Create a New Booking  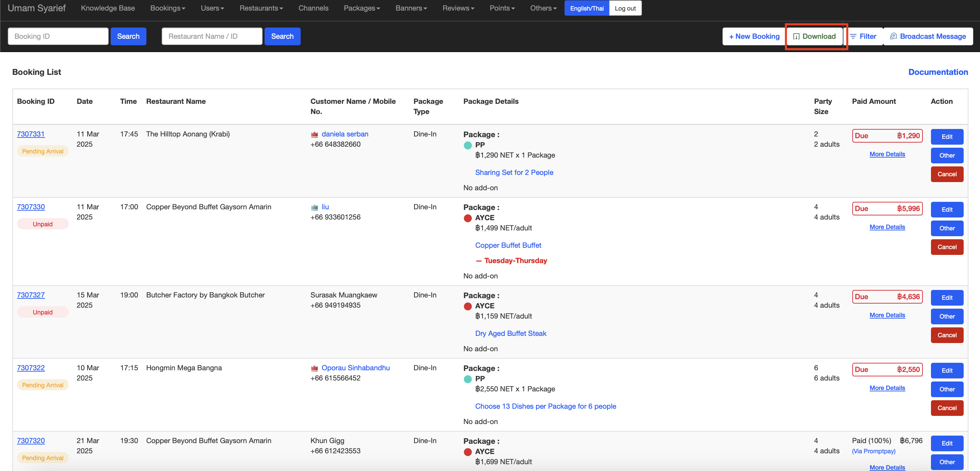pos(754,36)
